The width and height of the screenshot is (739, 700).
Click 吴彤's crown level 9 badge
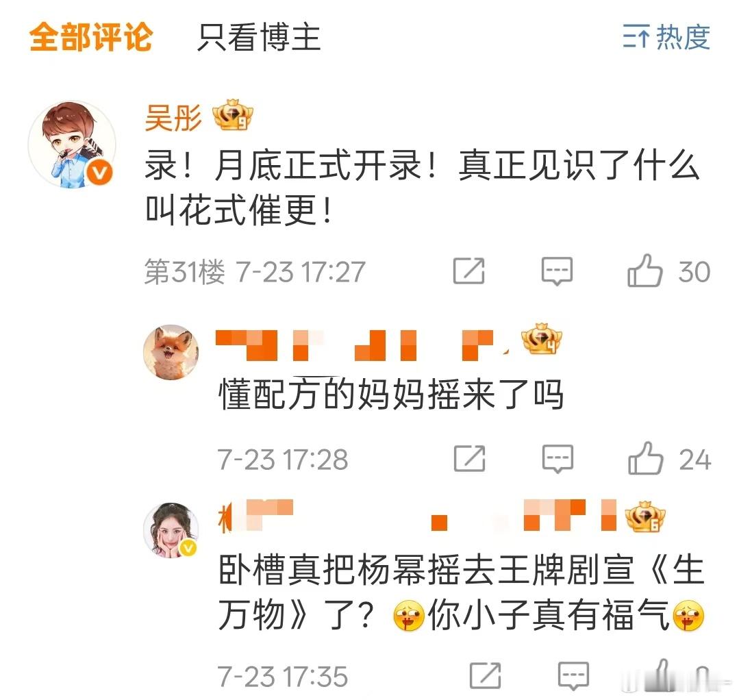point(232,115)
